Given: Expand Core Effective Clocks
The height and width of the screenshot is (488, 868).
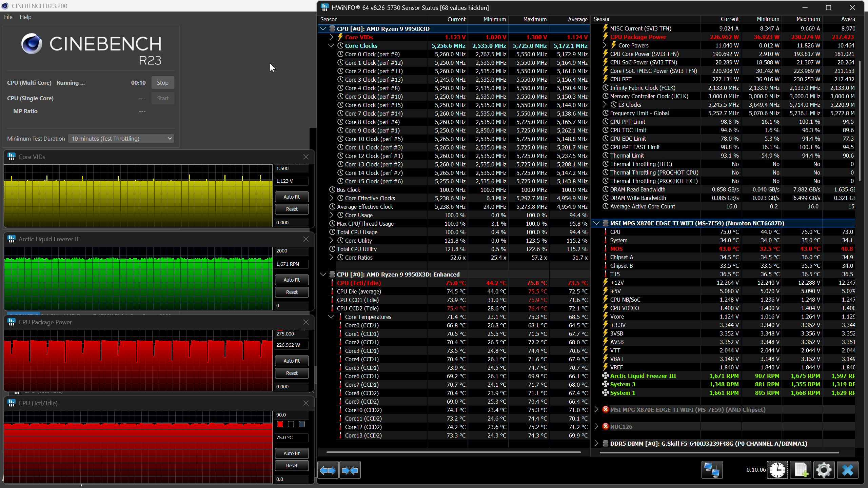Looking at the screenshot, I should (x=331, y=198).
